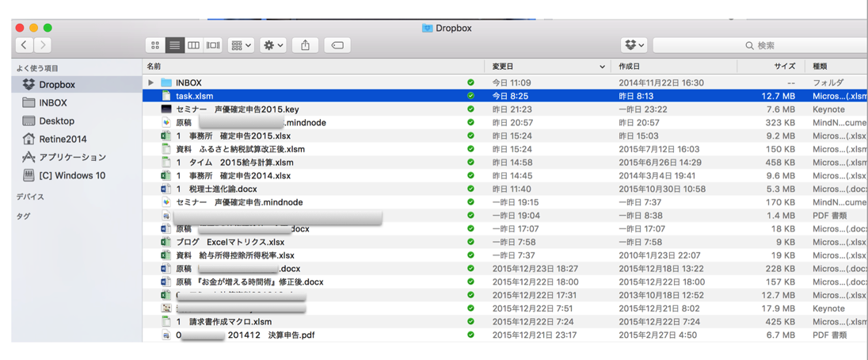Click the Excel icon of 資料 給与所得控除所得税率.xlsx
868x360 pixels.
(165, 255)
